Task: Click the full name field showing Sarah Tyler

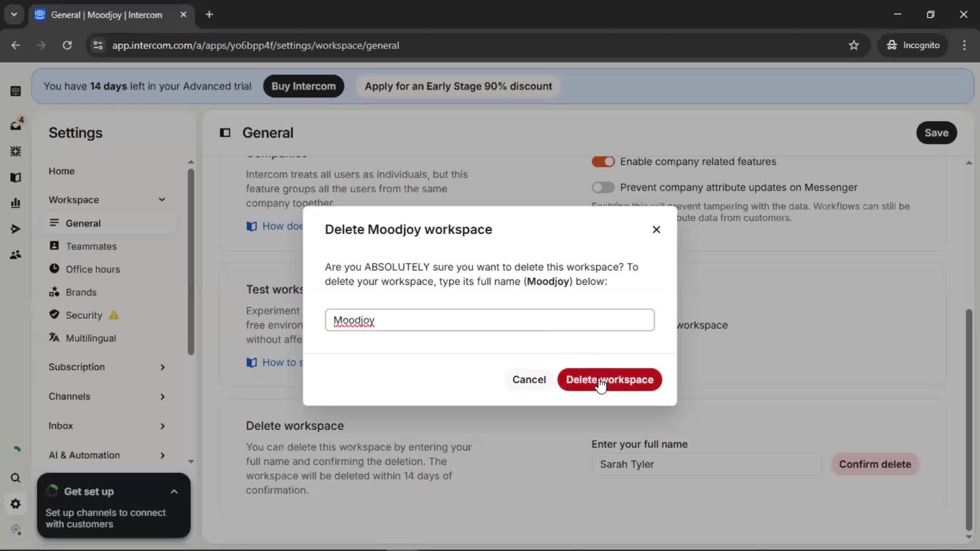Action: [x=706, y=464]
